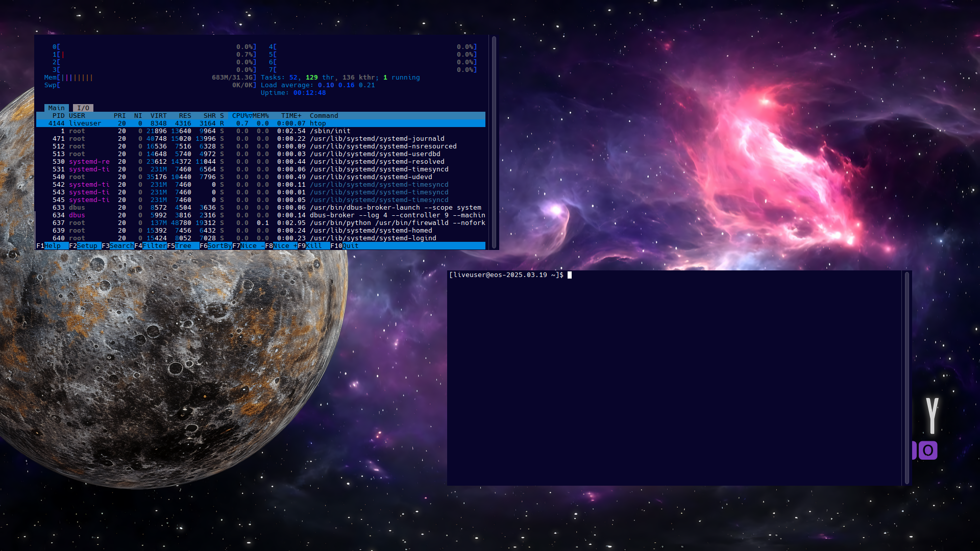Sort by PID column header
Screen dimensions: 980x551
pyautogui.click(x=58, y=116)
